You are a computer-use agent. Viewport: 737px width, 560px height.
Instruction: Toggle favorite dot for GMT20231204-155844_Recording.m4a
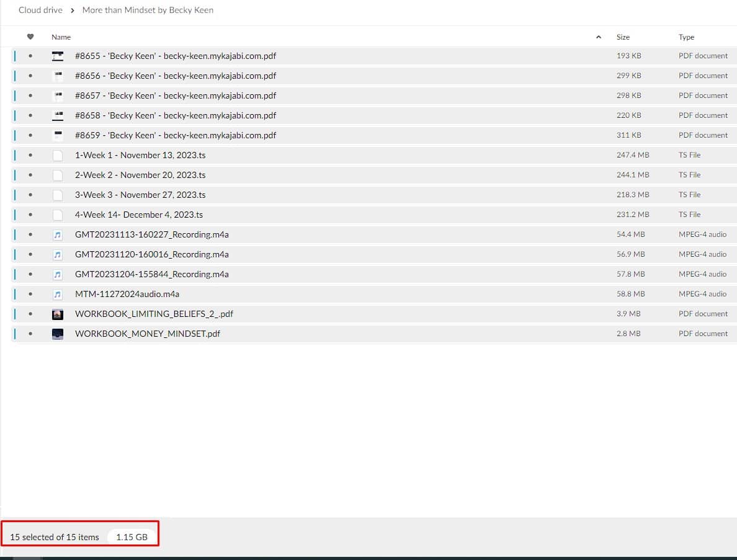pos(30,274)
